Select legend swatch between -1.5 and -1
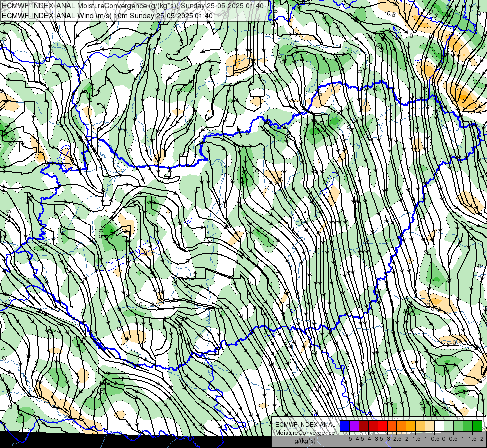 [420, 426]
